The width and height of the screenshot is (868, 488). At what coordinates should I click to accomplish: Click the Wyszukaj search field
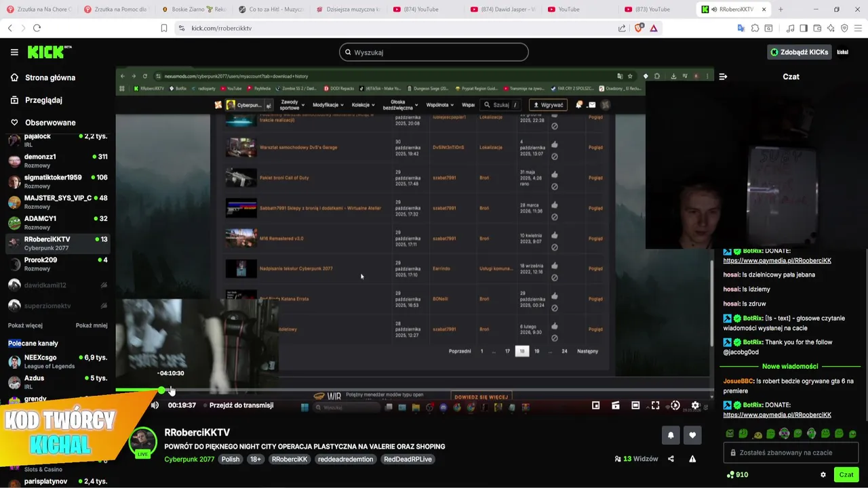coord(434,52)
